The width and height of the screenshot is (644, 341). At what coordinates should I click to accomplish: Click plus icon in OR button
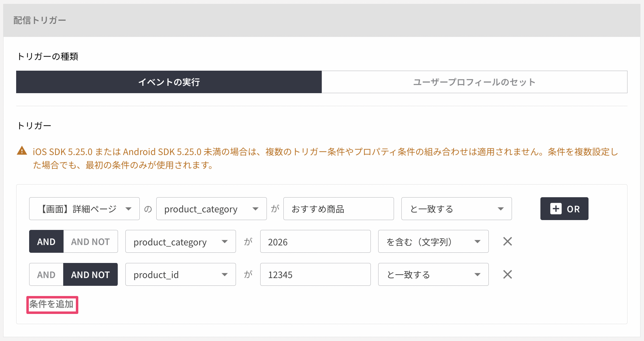click(x=556, y=209)
